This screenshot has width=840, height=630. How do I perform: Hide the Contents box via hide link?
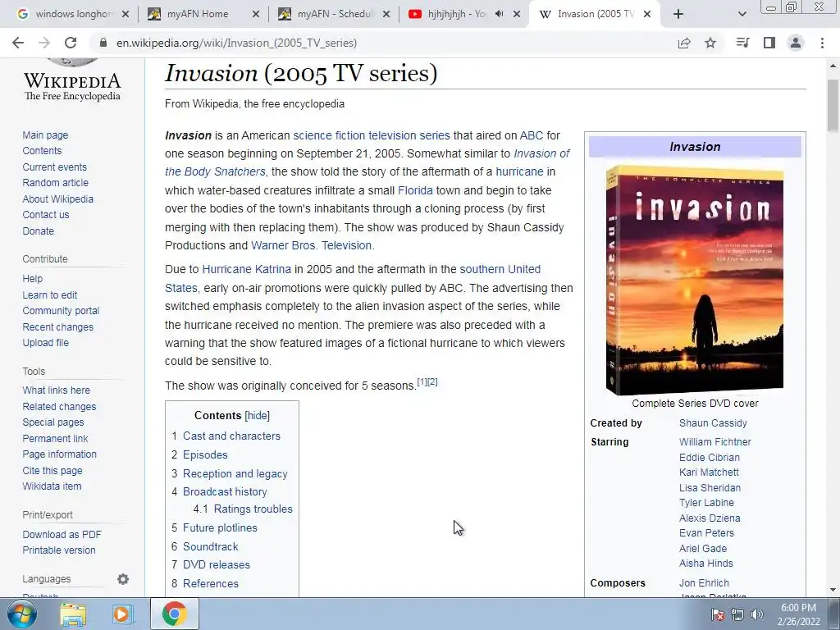[x=257, y=416]
